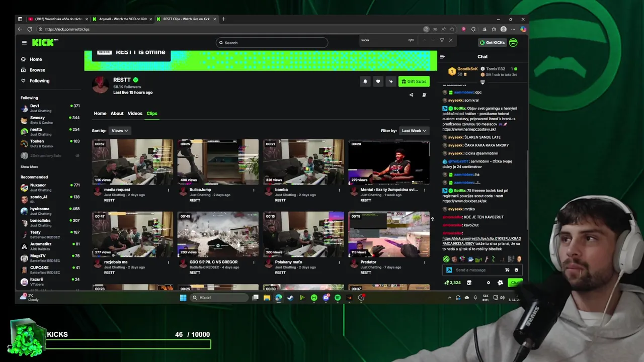The width and height of the screenshot is (644, 362).
Task: Open Following in the sidebar
Action: click(35, 81)
